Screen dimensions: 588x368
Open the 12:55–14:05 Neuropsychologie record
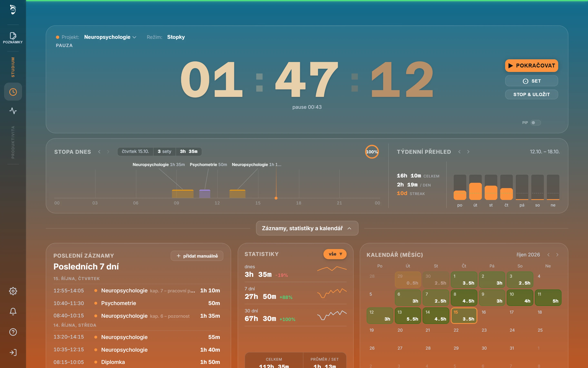click(x=137, y=290)
